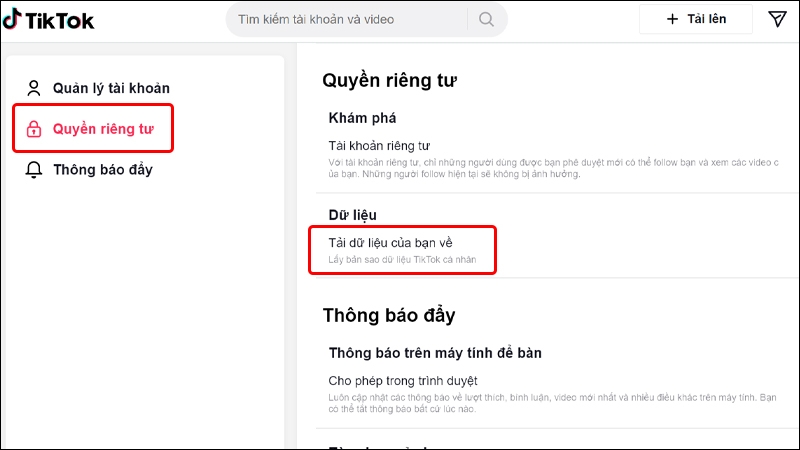Click Thông báo trên máy tính để bàn heading

click(x=435, y=353)
